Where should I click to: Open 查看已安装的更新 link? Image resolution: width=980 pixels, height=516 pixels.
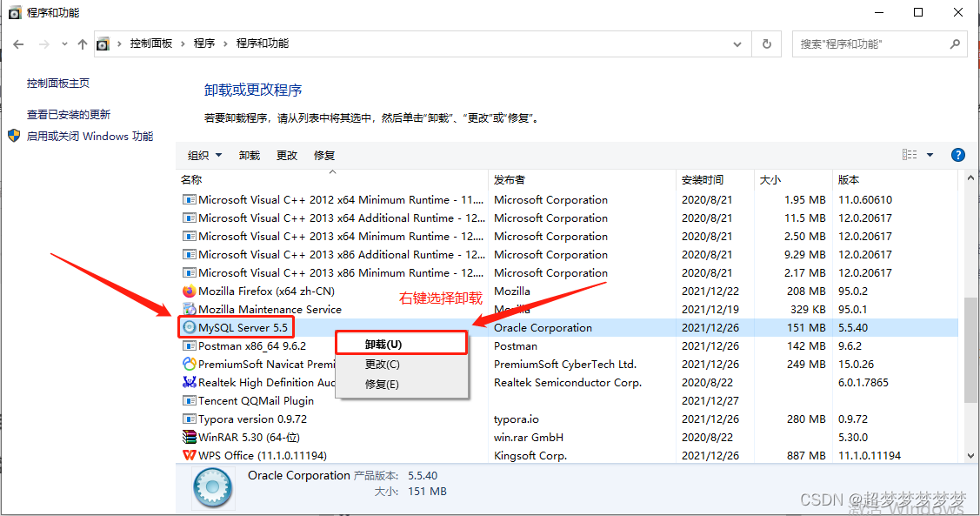(69, 115)
